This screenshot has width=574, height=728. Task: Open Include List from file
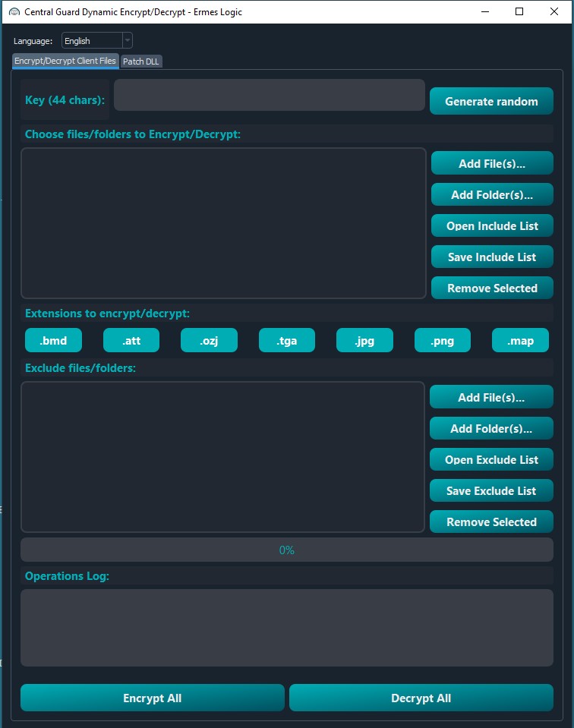491,226
